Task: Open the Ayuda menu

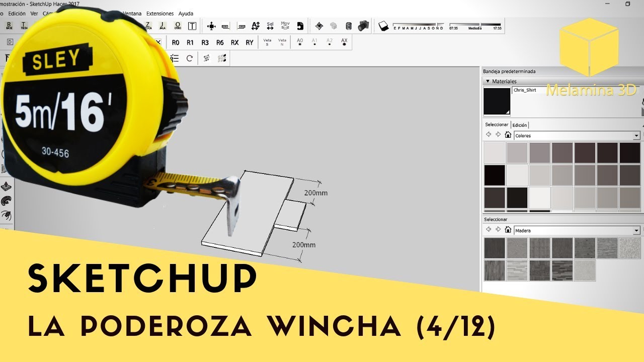Action: click(186, 14)
